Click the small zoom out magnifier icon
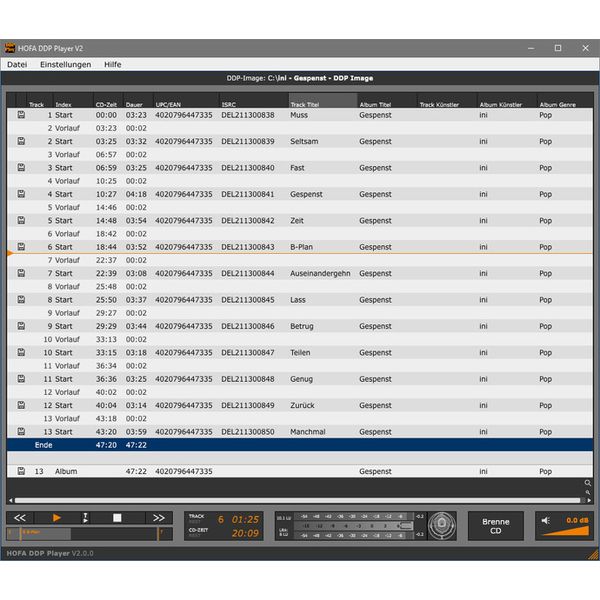 click(588, 492)
